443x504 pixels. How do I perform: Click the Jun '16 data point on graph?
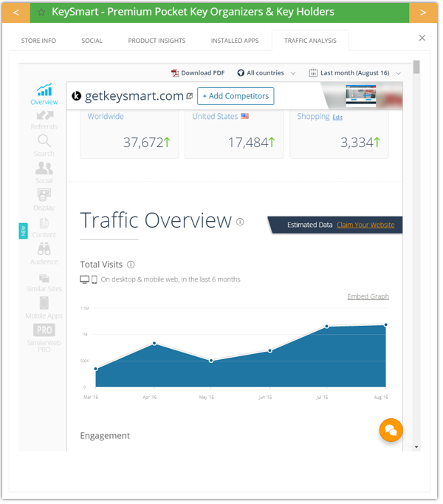coord(269,351)
